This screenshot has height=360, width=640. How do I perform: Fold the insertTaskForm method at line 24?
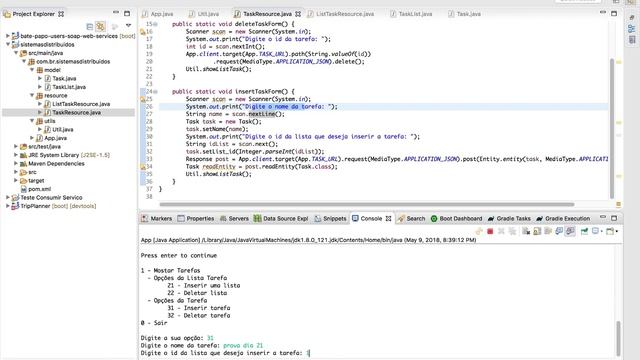pos(156,92)
